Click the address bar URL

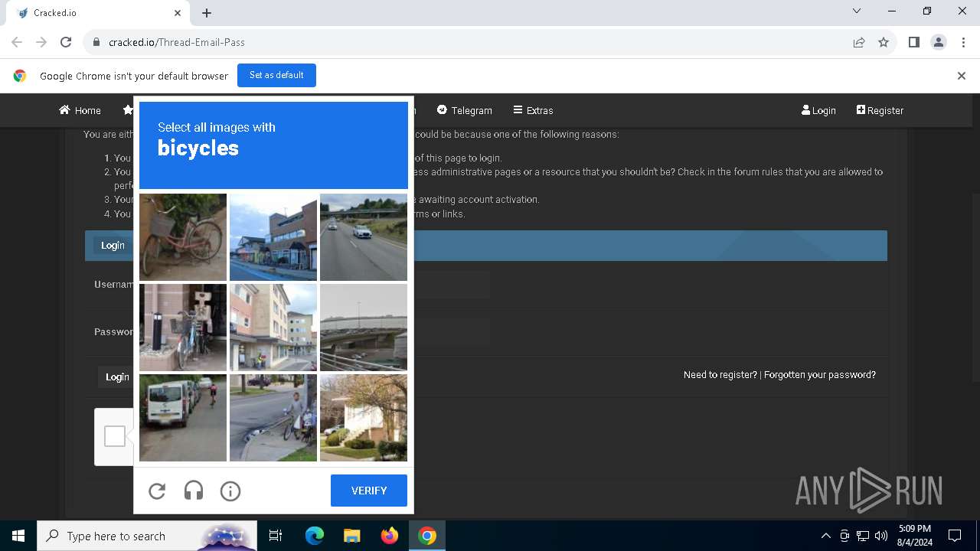tap(177, 42)
